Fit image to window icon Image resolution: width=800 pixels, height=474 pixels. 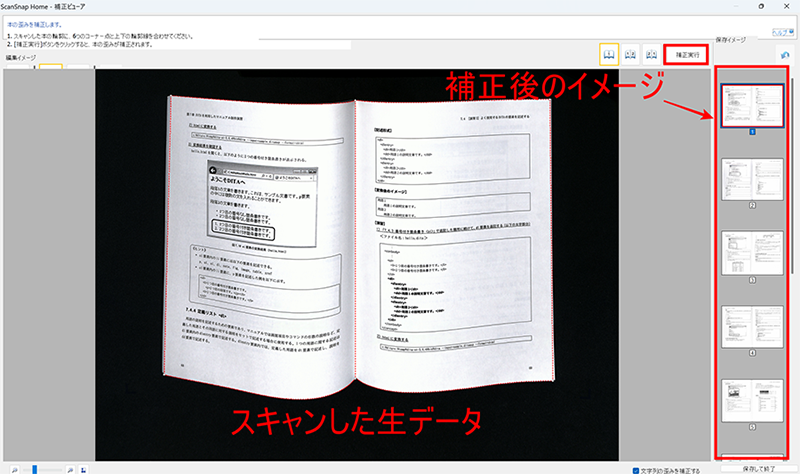[x=83, y=470]
